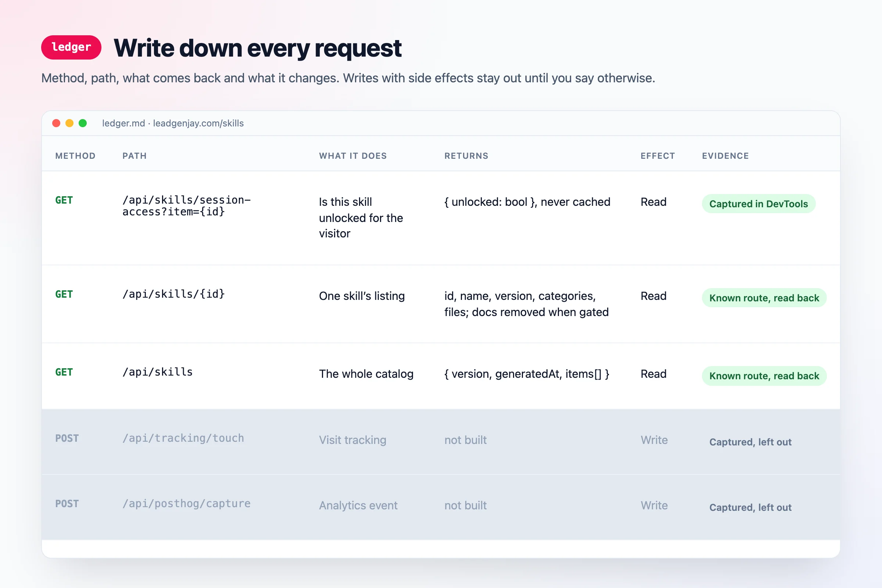Click the 'Analytics event' cell
Image resolution: width=882 pixels, height=588 pixels.
358,506
